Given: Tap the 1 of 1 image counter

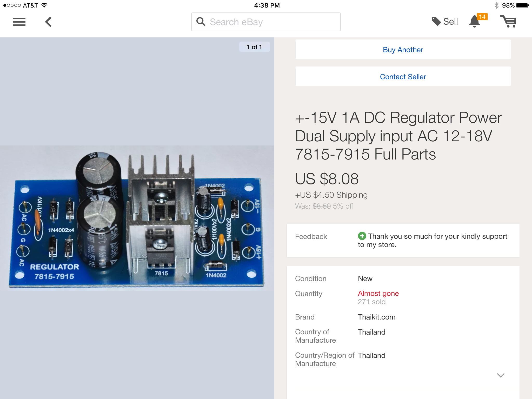Looking at the screenshot, I should coord(254,47).
